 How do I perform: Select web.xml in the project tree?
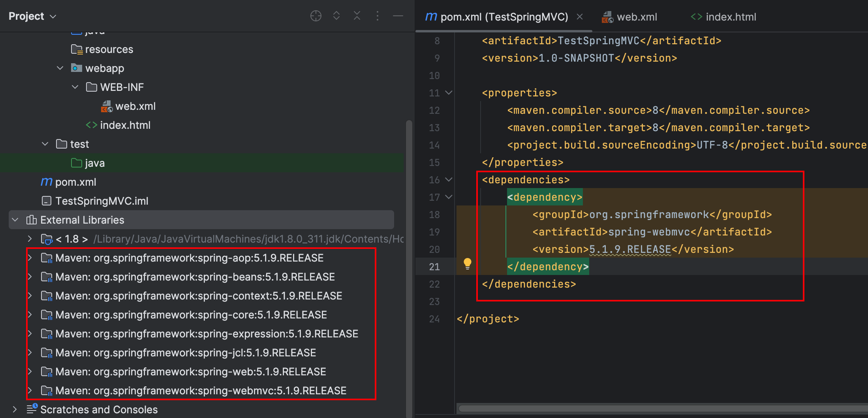135,106
